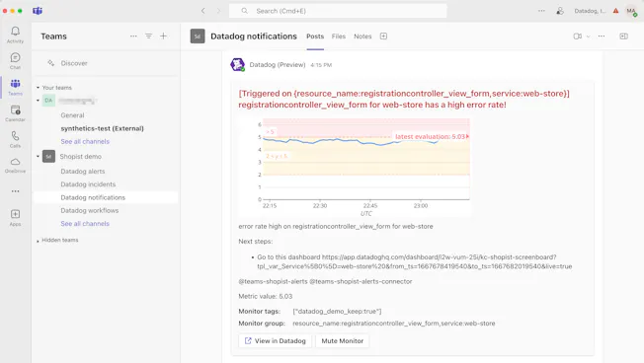
Task: Click the Mute Monitor button
Action: (342, 341)
